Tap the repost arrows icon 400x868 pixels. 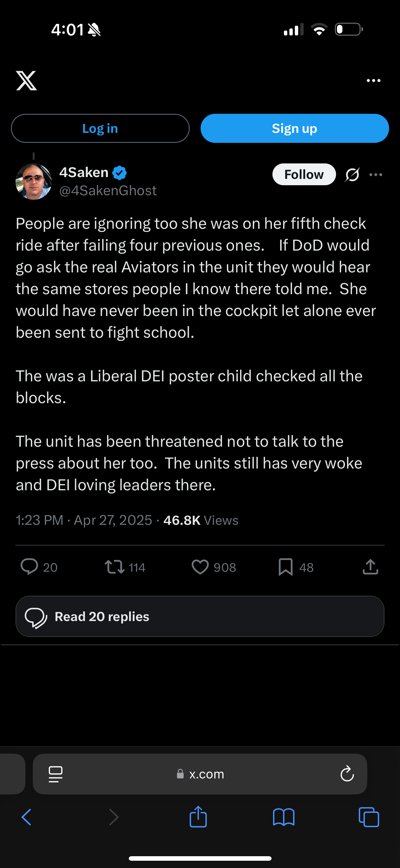(x=115, y=567)
